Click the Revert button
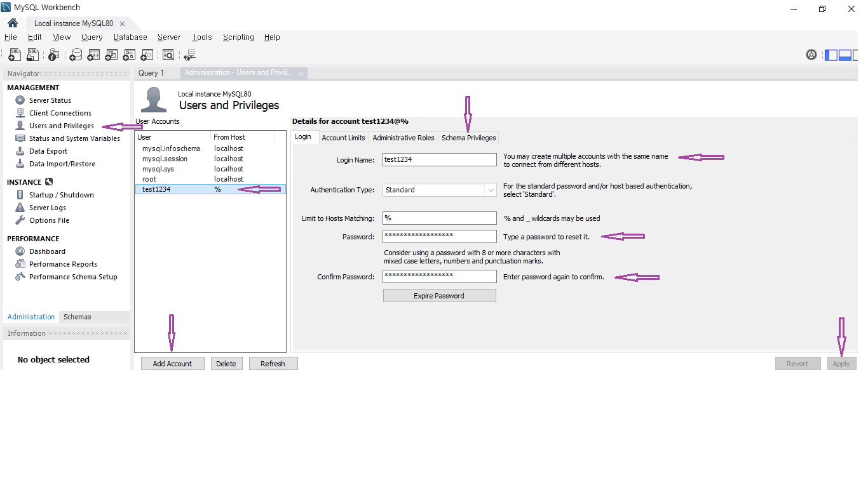868x485 pixels. click(x=797, y=364)
